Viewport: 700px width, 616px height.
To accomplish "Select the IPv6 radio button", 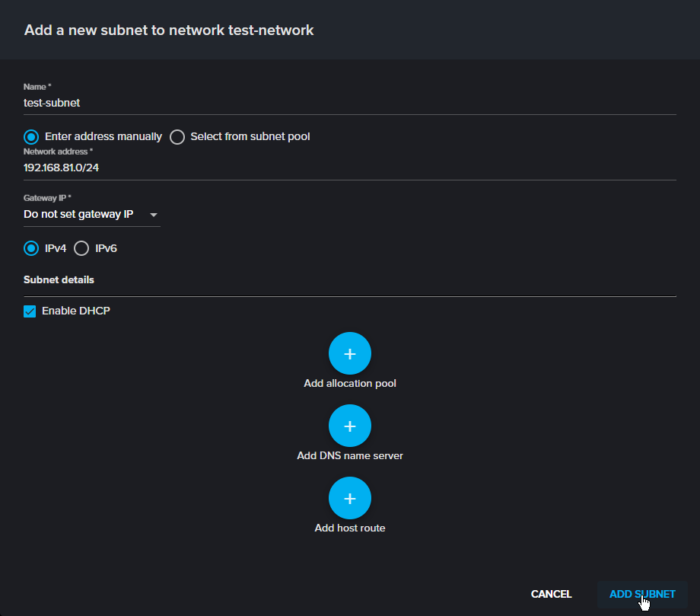I will point(81,247).
